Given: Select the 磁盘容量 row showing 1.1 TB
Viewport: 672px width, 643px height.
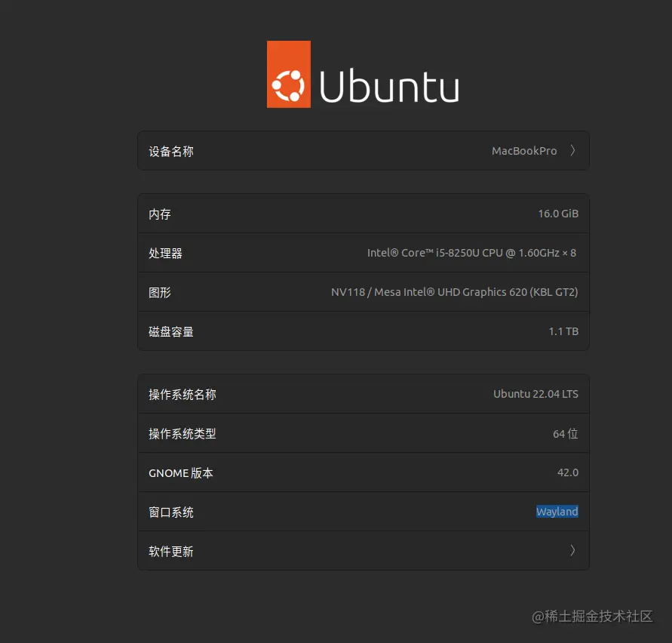Looking at the screenshot, I should (364, 331).
